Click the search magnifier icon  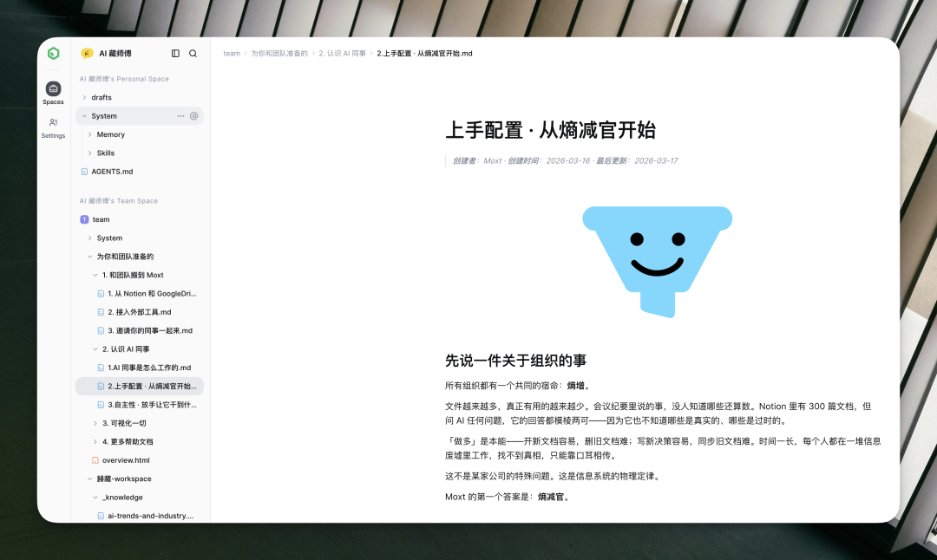194,53
